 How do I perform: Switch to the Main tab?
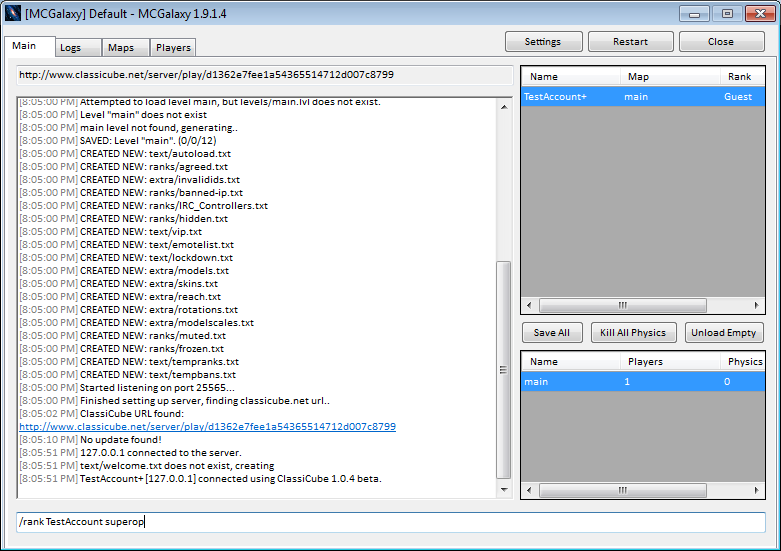29,46
